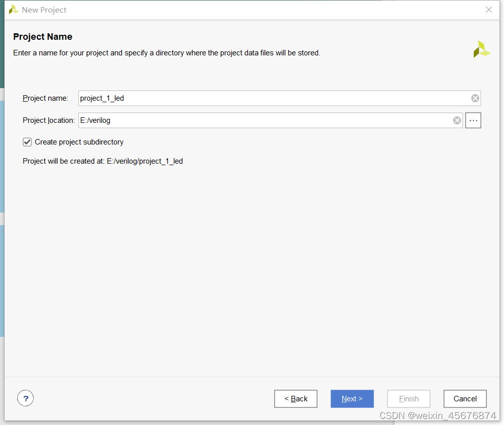This screenshot has width=504, height=425.
Task: Click the 'Project name:' label
Action: click(45, 98)
